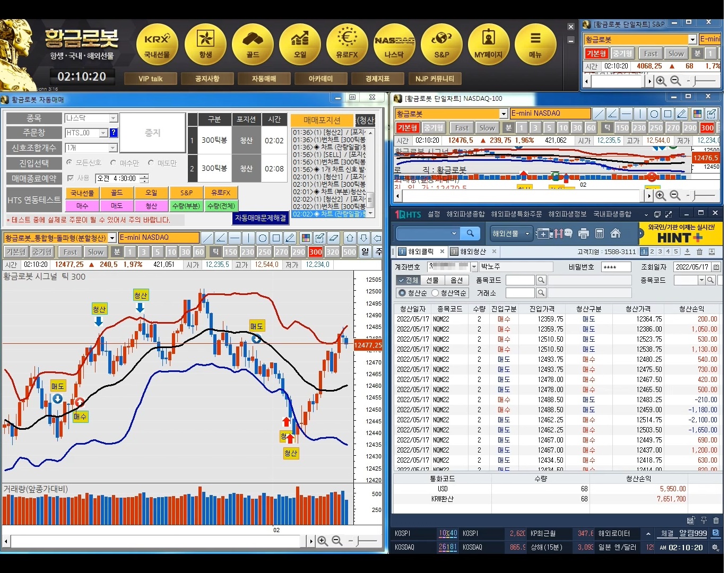Viewport: 728px width, 573px height.
Task: Expand 황금로봇_통합형-돌파형 strategy dropdown
Action: click(112, 238)
